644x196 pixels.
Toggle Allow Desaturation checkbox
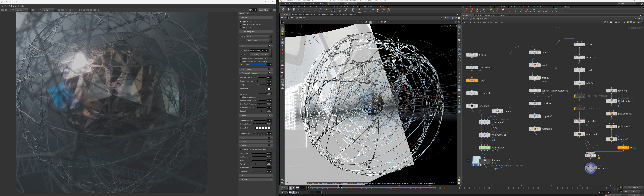tap(241, 97)
